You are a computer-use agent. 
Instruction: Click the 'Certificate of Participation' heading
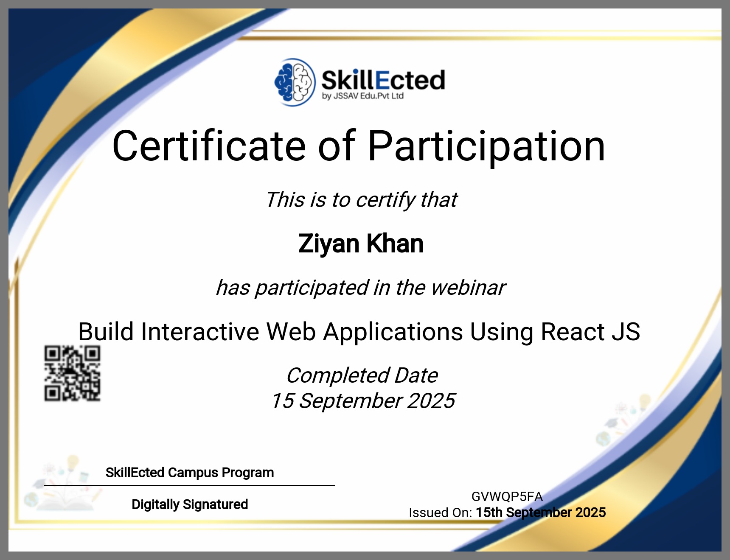coord(359,146)
